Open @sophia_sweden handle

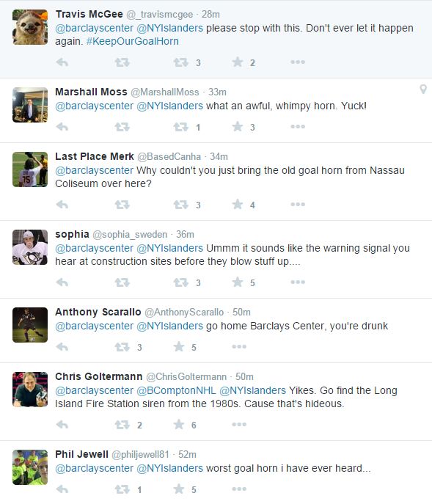pyautogui.click(x=130, y=234)
